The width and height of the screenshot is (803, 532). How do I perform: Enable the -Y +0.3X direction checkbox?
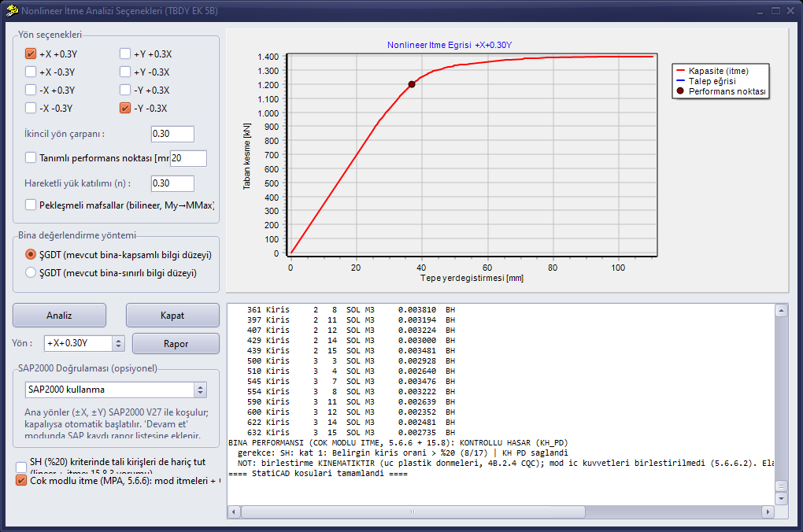click(125, 91)
